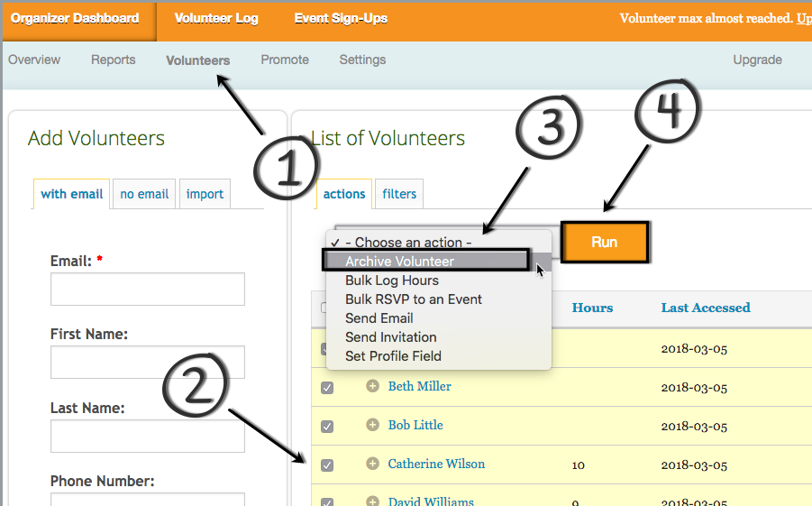Open the Event Sign-Ups section
This screenshot has height=506, width=812.
341,19
